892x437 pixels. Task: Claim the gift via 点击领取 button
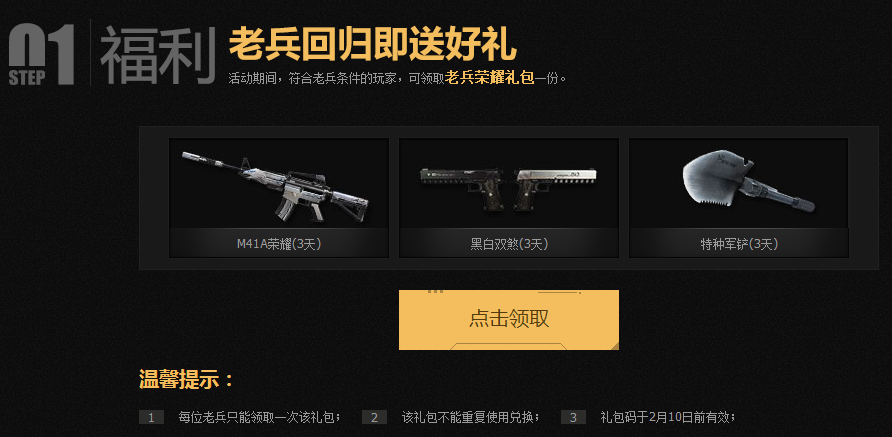[509, 320]
